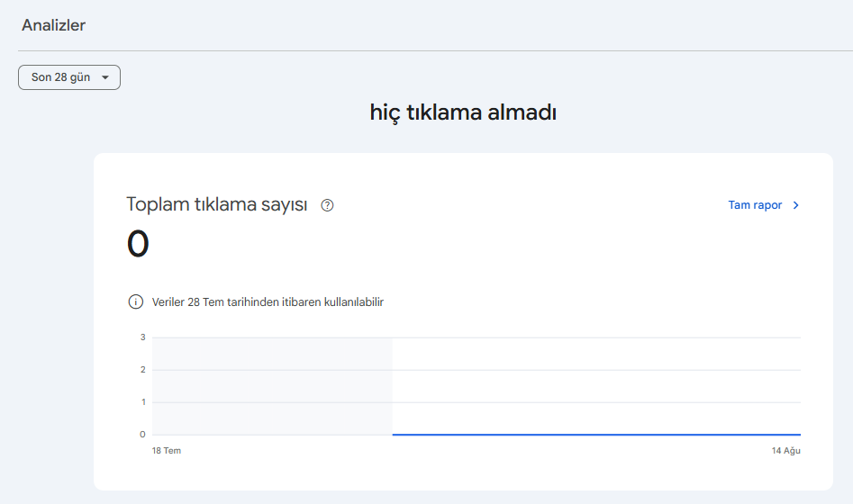Click the large 0 click count
The height and width of the screenshot is (504, 853).
[138, 243]
